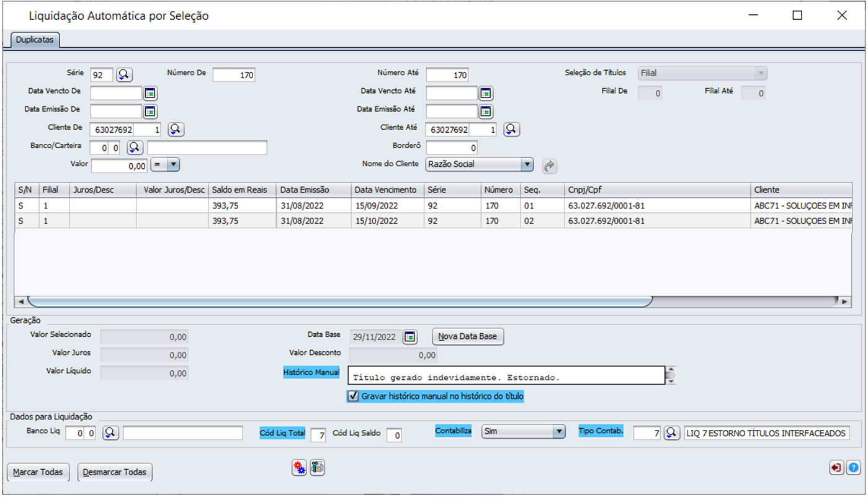Screen dimensions: 868x497
Task: Click the checklist icon beside gears
Action: [x=318, y=468]
